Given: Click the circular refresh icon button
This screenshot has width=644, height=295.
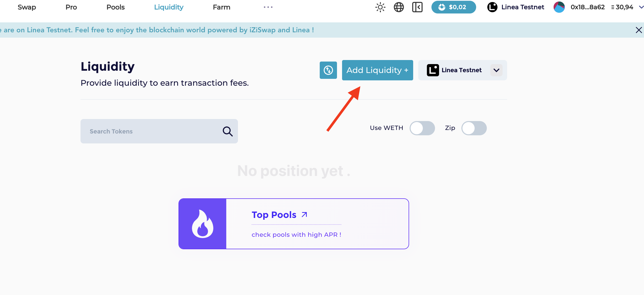Looking at the screenshot, I should pos(328,70).
